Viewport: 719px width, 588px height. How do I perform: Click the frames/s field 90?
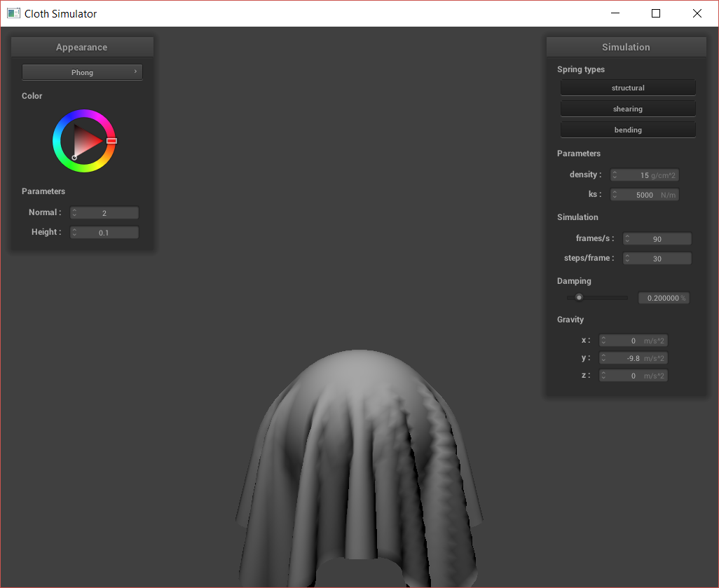[657, 239]
